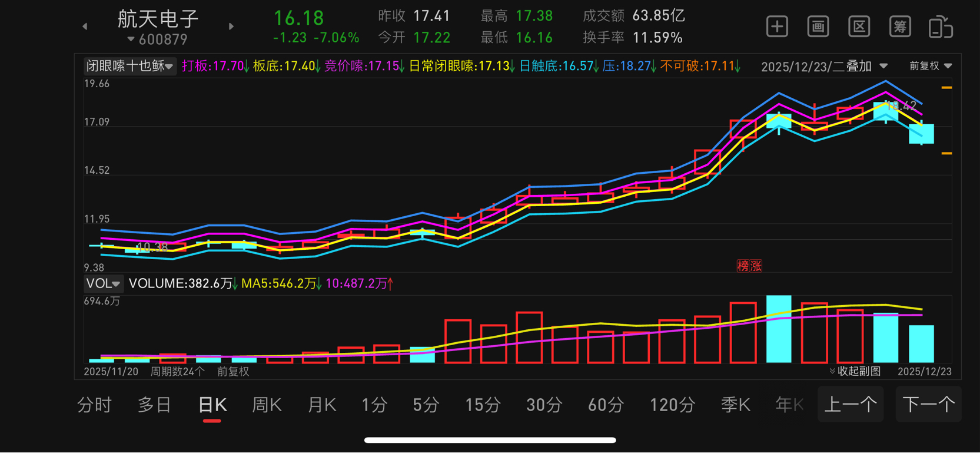Viewport: 980px width, 453px height.
Task: Tap 换手率 value 11.59%
Action: (657, 38)
